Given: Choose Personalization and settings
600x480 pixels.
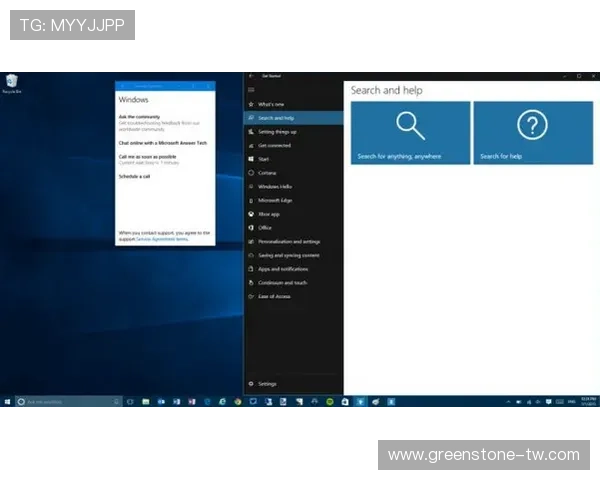Looking at the screenshot, I should [288, 242].
